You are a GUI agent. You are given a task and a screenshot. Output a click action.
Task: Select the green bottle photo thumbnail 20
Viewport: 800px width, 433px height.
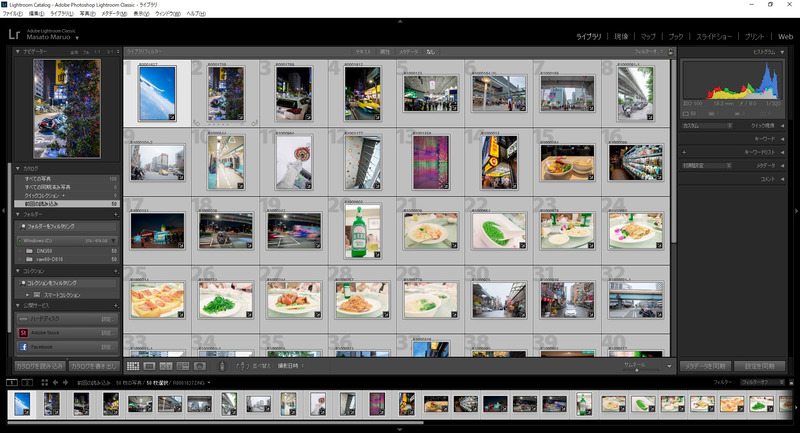(363, 231)
